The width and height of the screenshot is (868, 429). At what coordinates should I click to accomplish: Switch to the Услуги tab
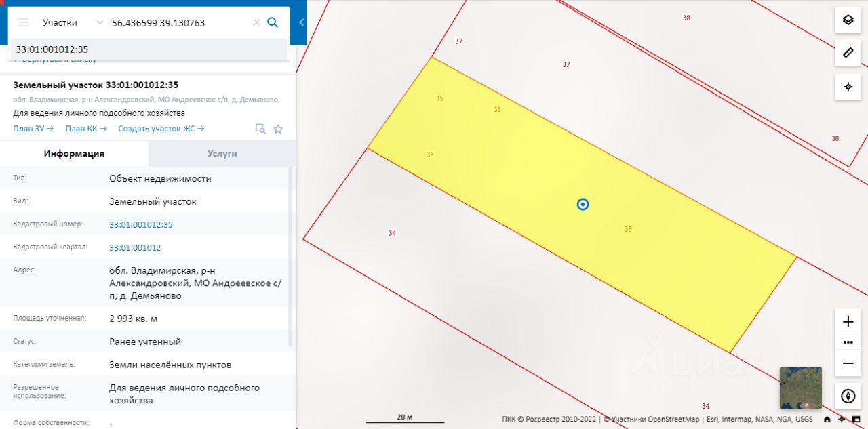(x=222, y=153)
